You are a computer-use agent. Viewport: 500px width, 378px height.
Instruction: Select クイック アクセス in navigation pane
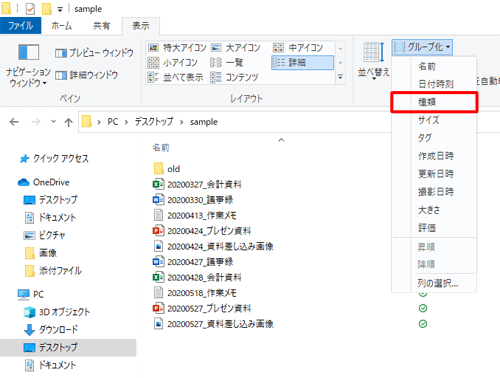click(54, 159)
